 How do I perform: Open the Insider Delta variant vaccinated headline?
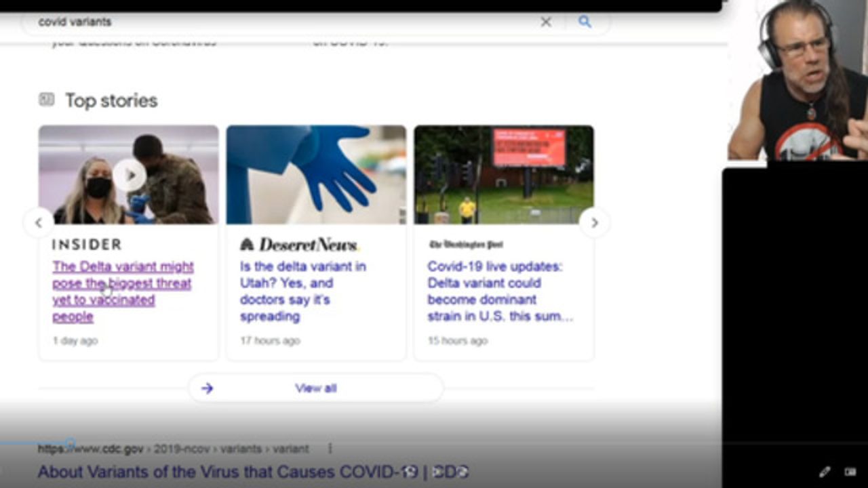point(123,291)
